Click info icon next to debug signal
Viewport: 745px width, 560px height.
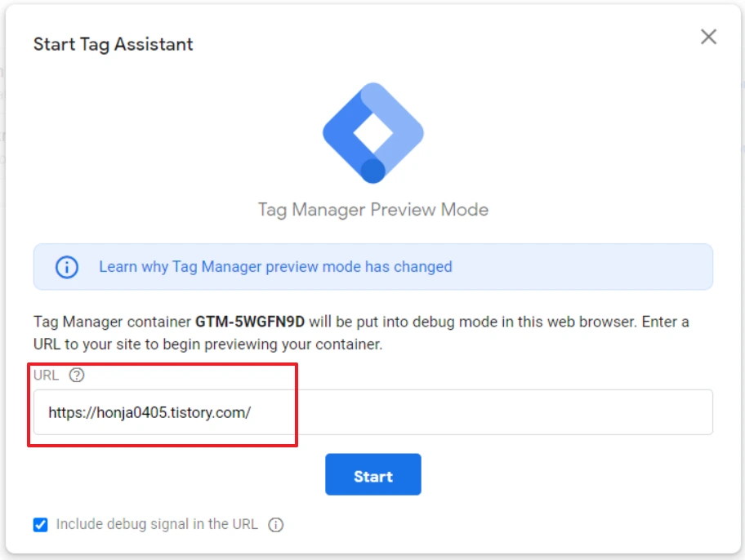point(275,525)
